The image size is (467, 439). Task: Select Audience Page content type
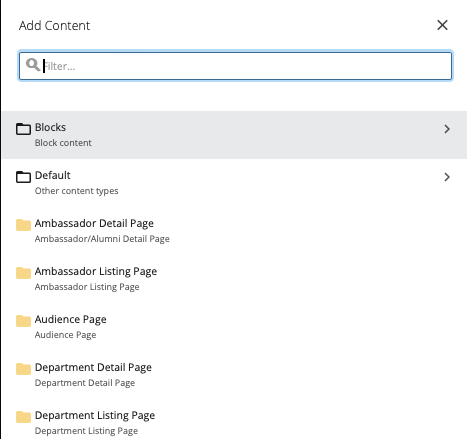coord(234,327)
